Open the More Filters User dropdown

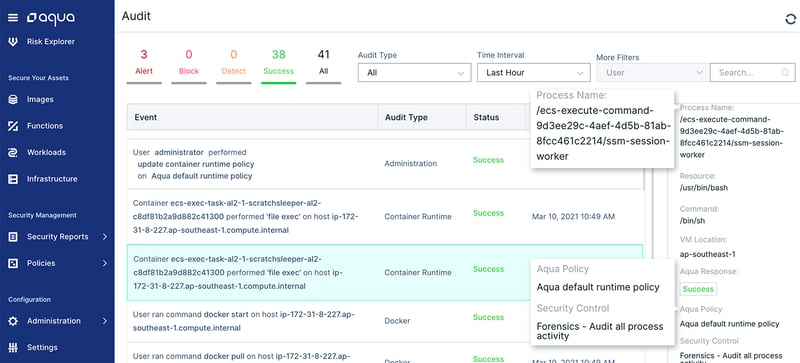tap(653, 72)
